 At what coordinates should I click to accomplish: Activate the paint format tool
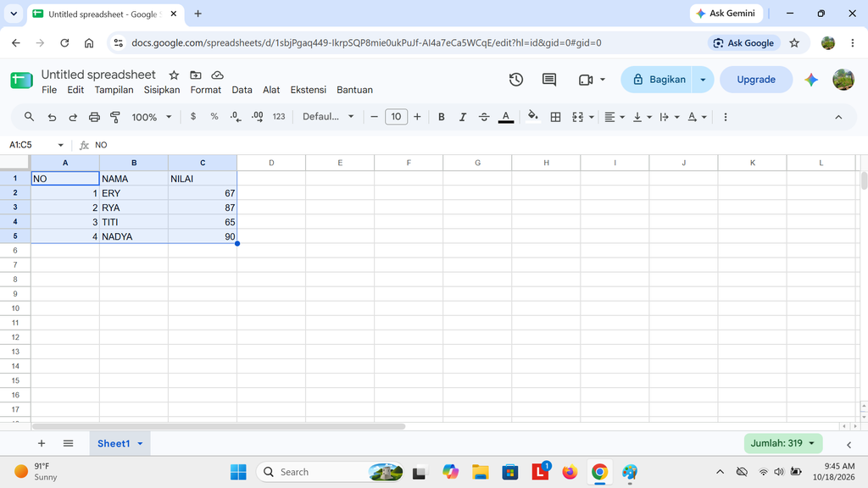(x=115, y=117)
